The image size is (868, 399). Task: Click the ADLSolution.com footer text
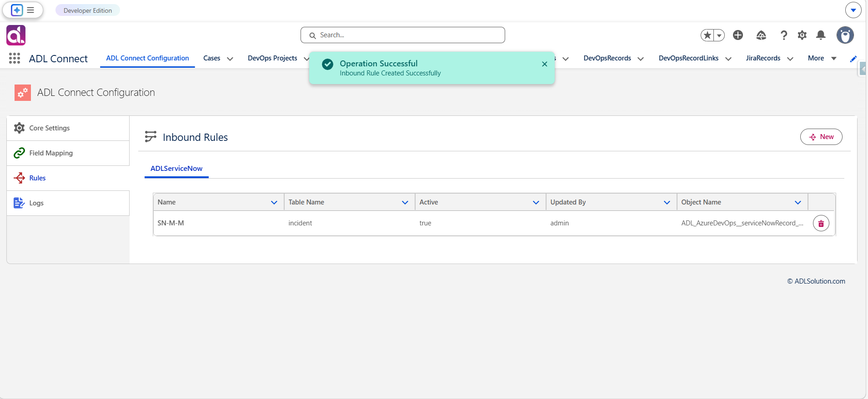tap(816, 281)
